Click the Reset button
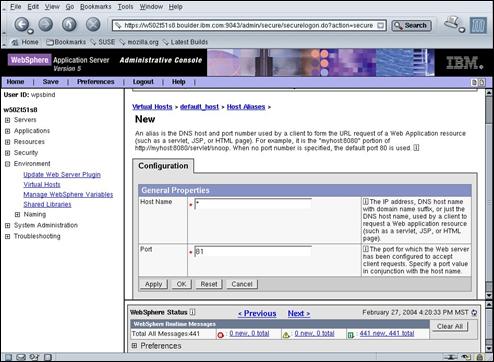The image size is (494, 362). 209,284
